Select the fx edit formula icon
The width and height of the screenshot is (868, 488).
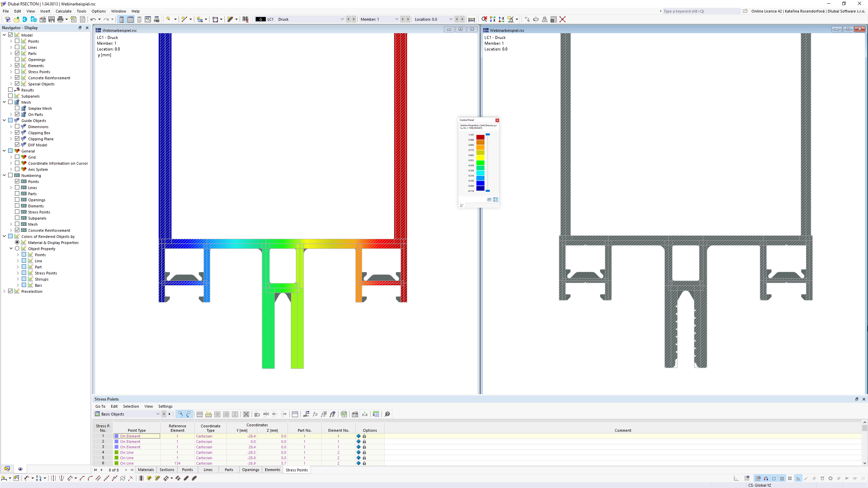[315, 414]
